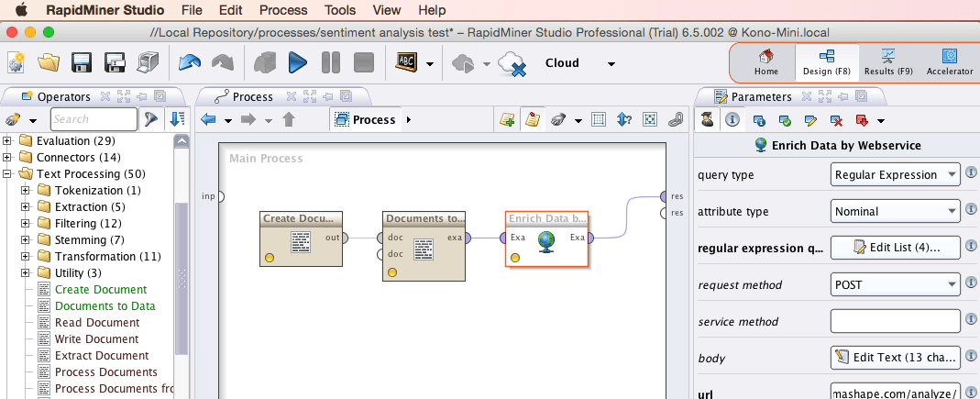This screenshot has width=980, height=399.
Task: Select the Documents to Data operator on the canvas
Action: 424,246
